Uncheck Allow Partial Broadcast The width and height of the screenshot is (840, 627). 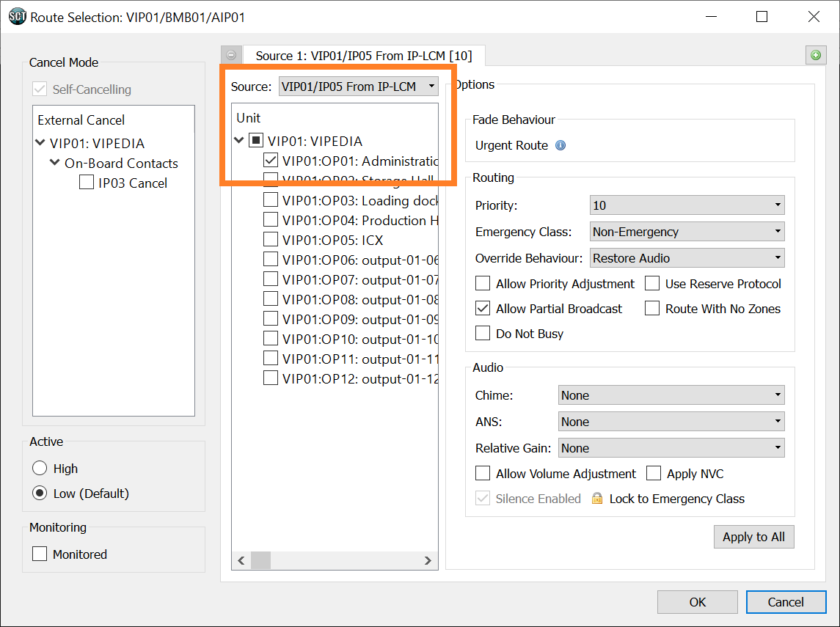[x=483, y=309]
